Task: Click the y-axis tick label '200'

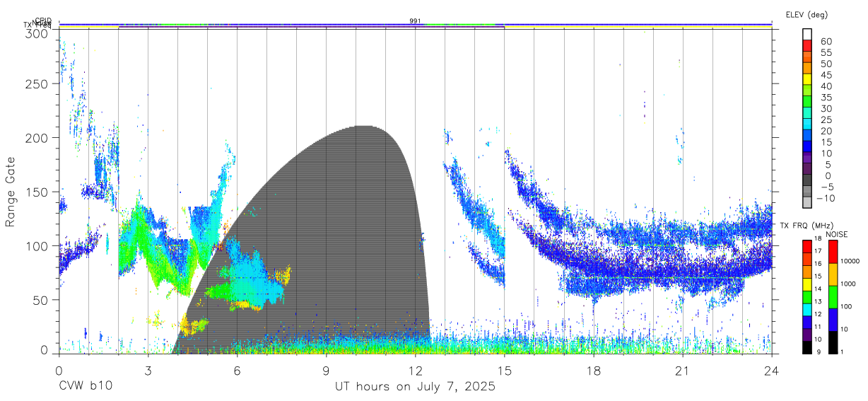Action: pos(37,138)
